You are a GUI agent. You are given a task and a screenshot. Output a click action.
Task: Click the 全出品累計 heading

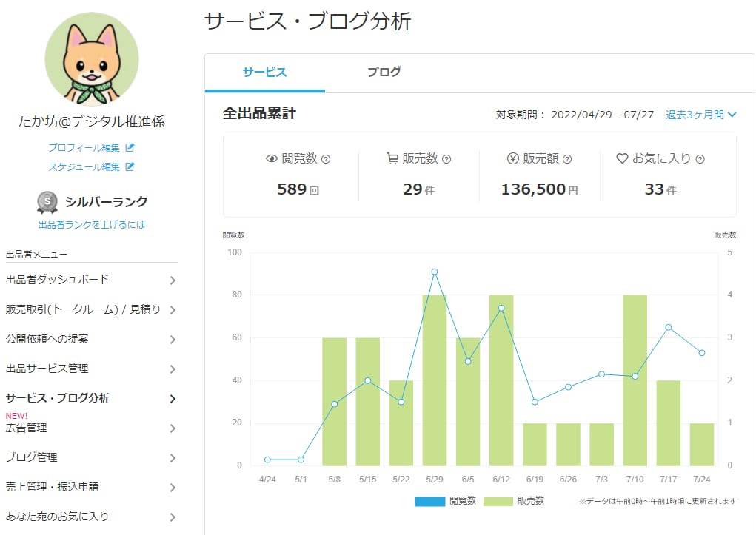coord(259,114)
